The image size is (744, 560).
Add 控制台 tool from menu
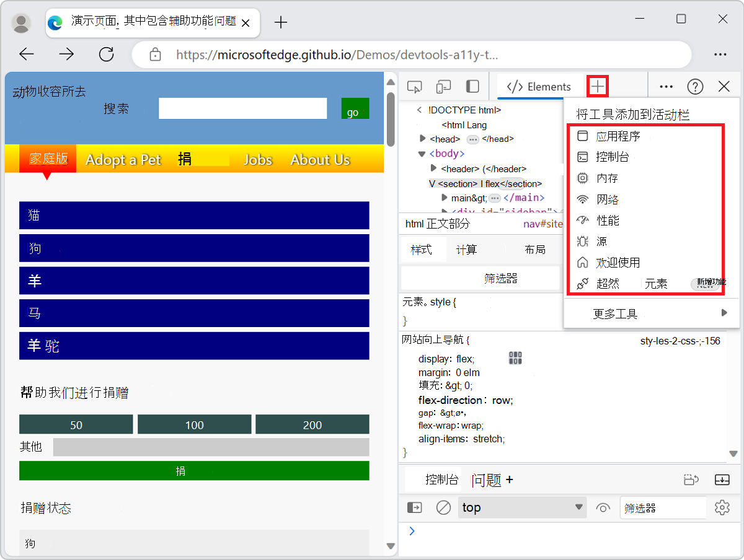[x=645, y=157]
